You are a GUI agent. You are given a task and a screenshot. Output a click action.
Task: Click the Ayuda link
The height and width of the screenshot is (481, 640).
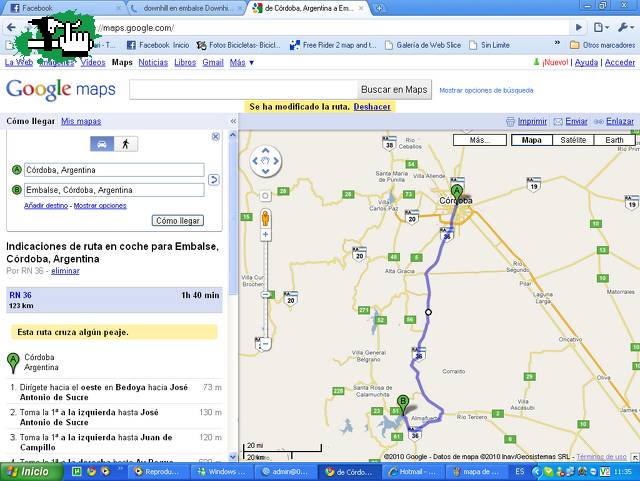[x=586, y=62]
